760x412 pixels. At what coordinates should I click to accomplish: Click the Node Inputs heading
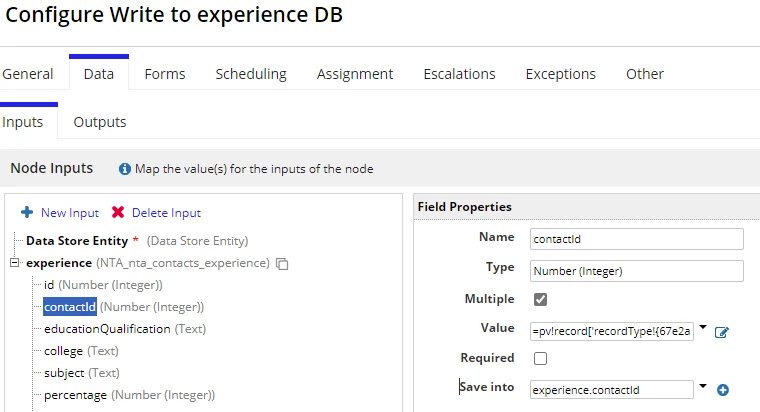(x=51, y=168)
